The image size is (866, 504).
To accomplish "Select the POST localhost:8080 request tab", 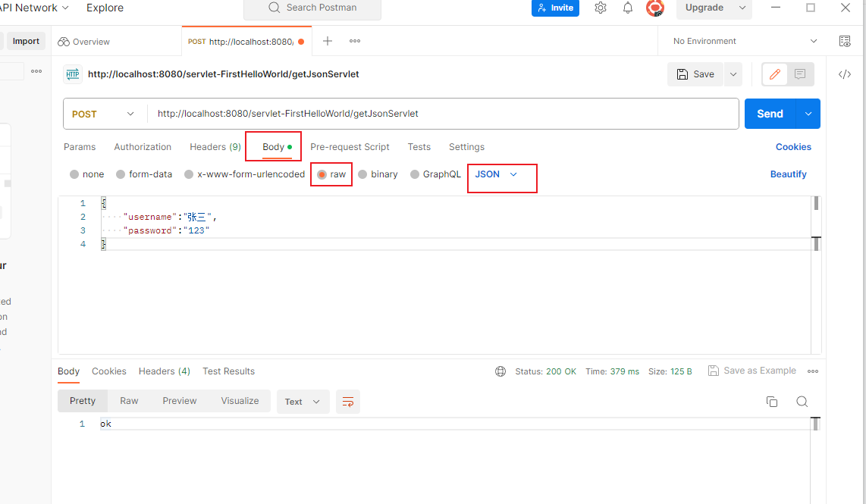I will pyautogui.click(x=246, y=42).
